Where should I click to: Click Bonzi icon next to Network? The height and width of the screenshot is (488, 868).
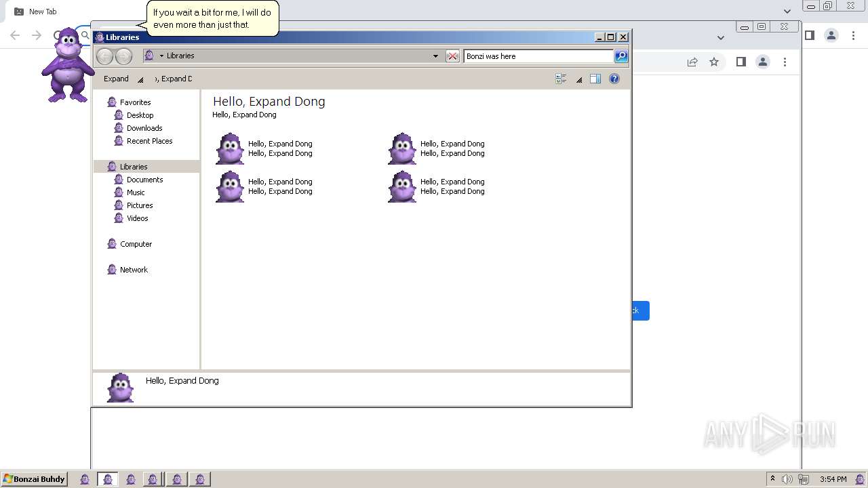(112, 269)
